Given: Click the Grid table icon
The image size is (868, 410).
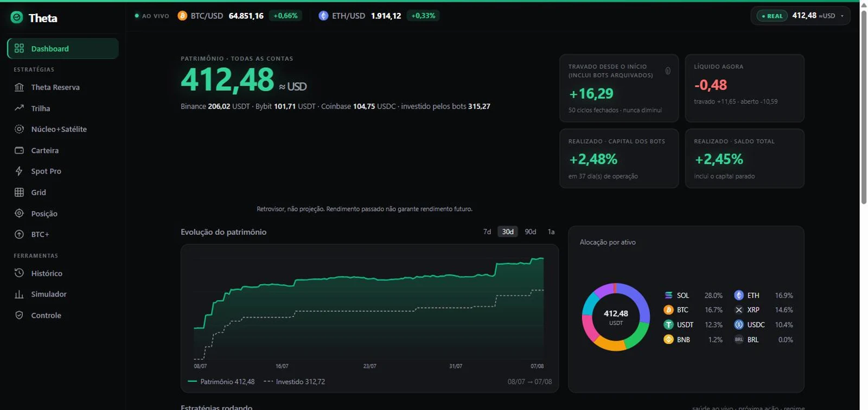Looking at the screenshot, I should tap(19, 192).
